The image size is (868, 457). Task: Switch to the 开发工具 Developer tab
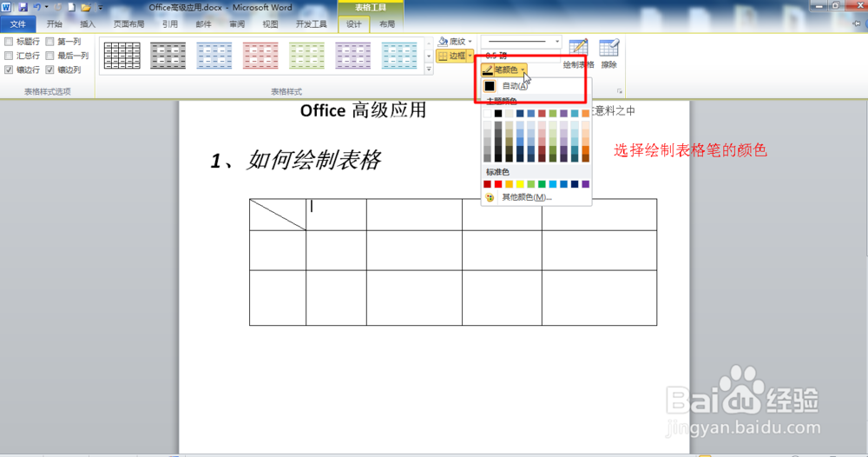point(311,23)
